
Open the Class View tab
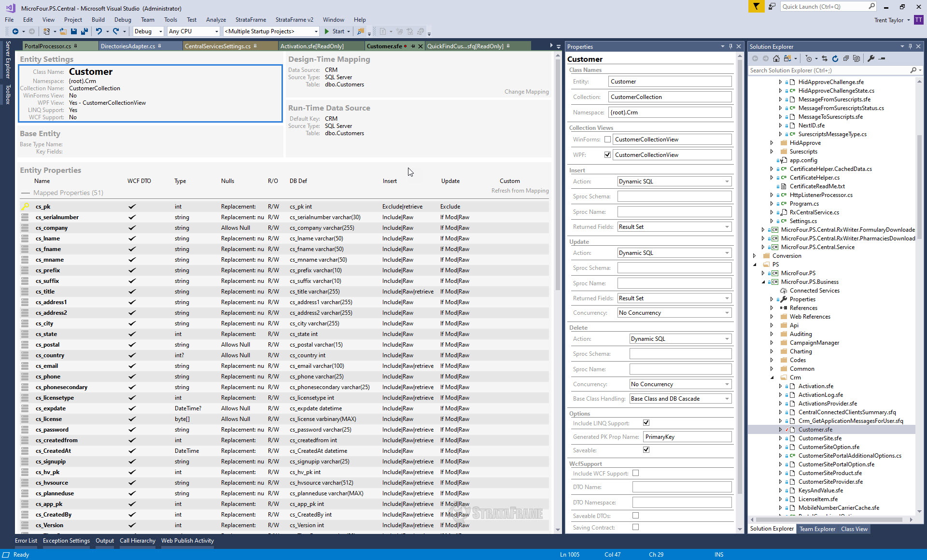[854, 529]
